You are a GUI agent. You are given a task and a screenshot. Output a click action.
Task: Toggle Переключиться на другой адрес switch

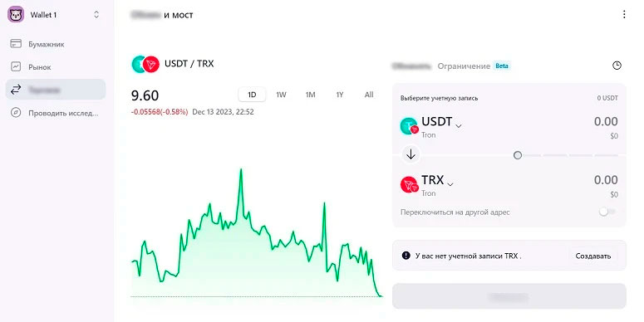click(x=607, y=212)
